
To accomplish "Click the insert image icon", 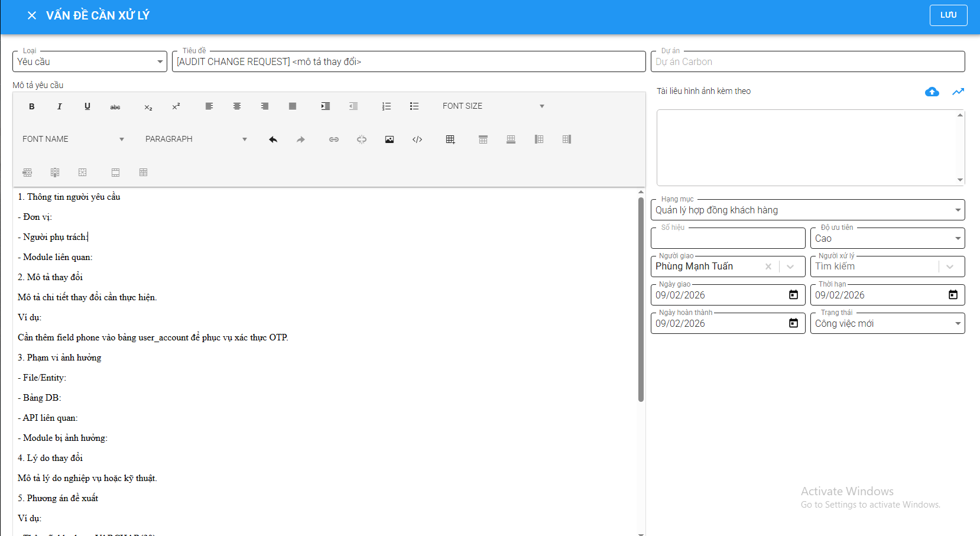I will coord(390,139).
